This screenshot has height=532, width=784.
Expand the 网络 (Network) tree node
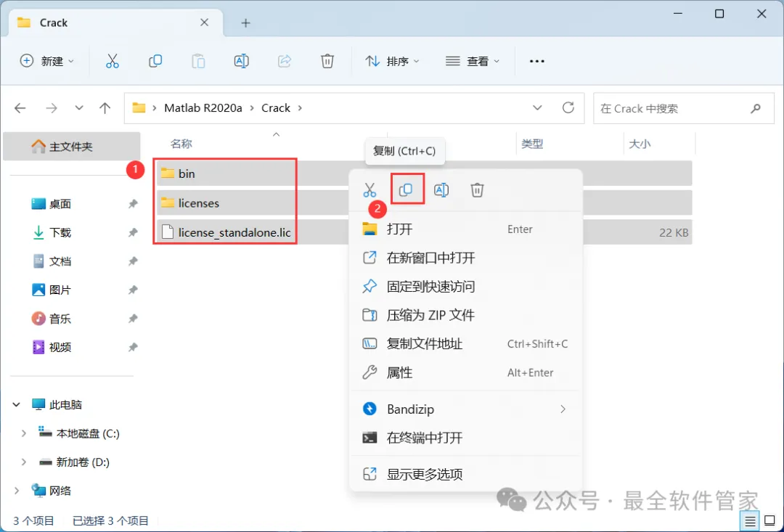[17, 491]
